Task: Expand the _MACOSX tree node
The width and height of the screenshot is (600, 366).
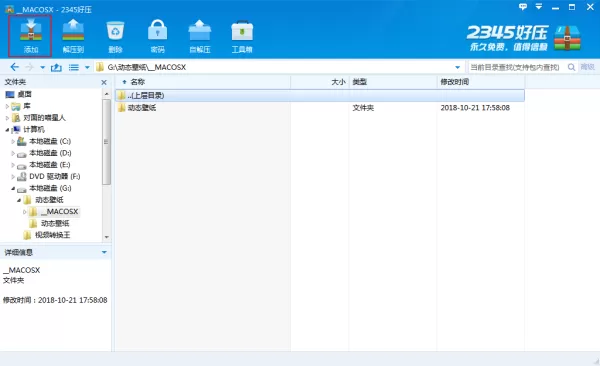Action: 24,212
